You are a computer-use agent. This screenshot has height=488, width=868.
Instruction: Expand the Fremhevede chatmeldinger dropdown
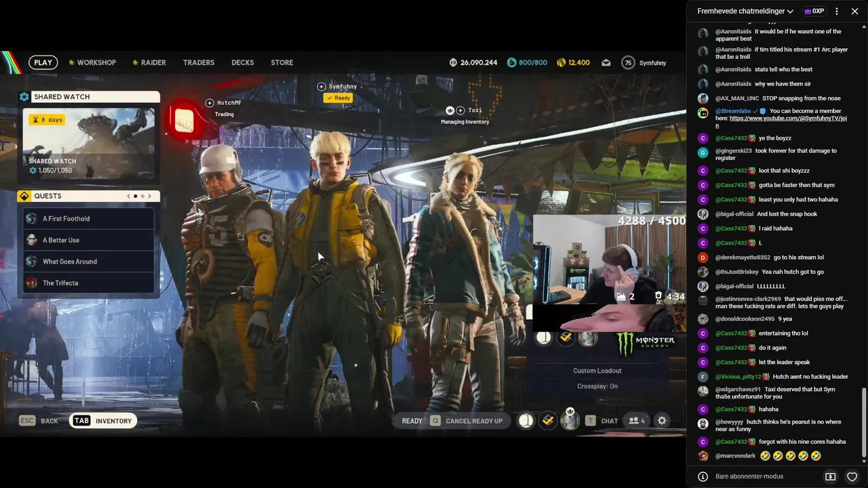click(745, 11)
